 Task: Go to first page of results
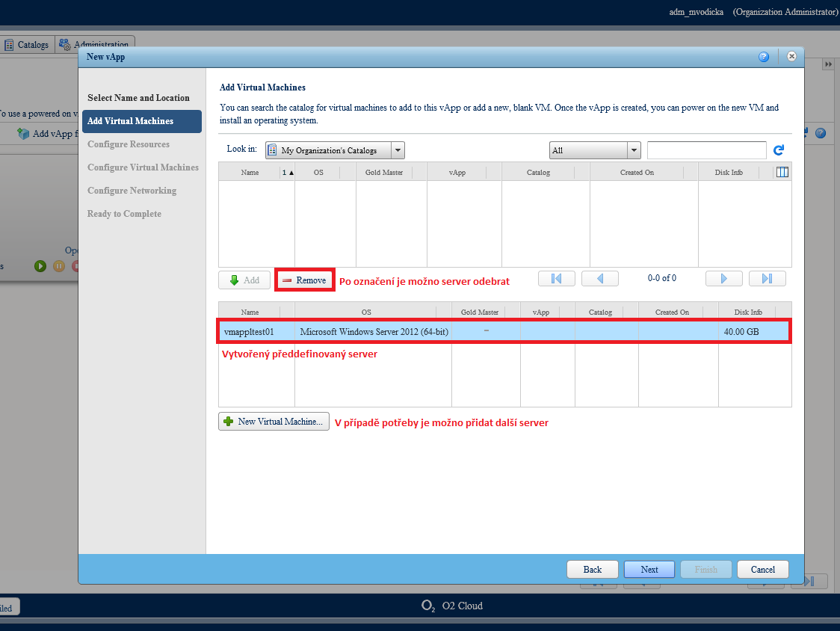click(x=557, y=278)
